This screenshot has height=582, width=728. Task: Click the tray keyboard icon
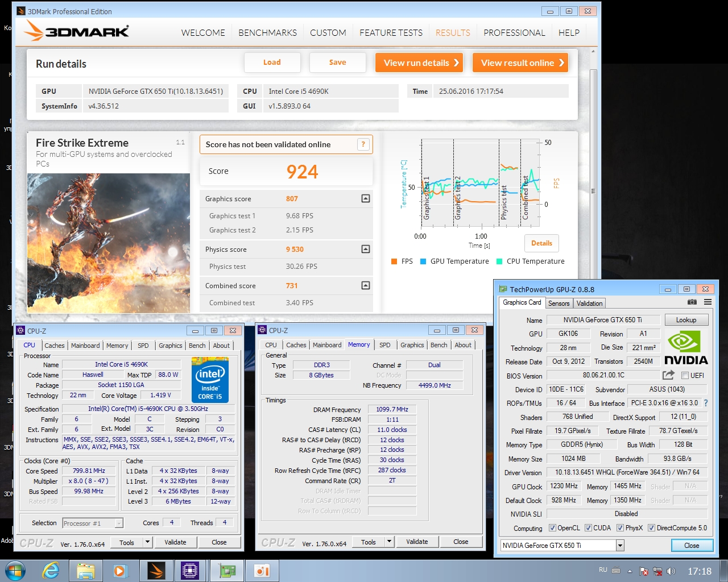pos(616,571)
